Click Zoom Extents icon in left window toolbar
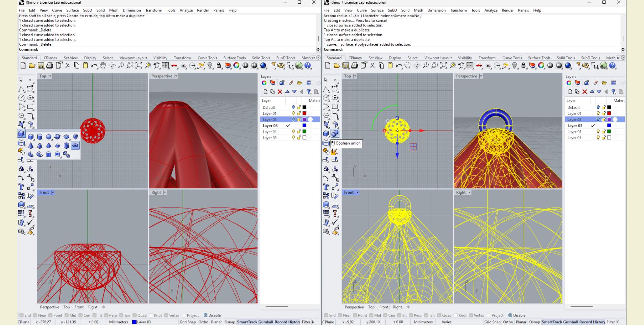 click(x=139, y=65)
